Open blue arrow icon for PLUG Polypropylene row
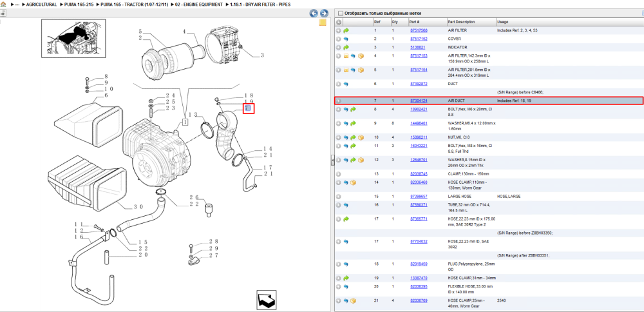Image resolution: width=644 pixels, height=312 pixels. click(346, 264)
